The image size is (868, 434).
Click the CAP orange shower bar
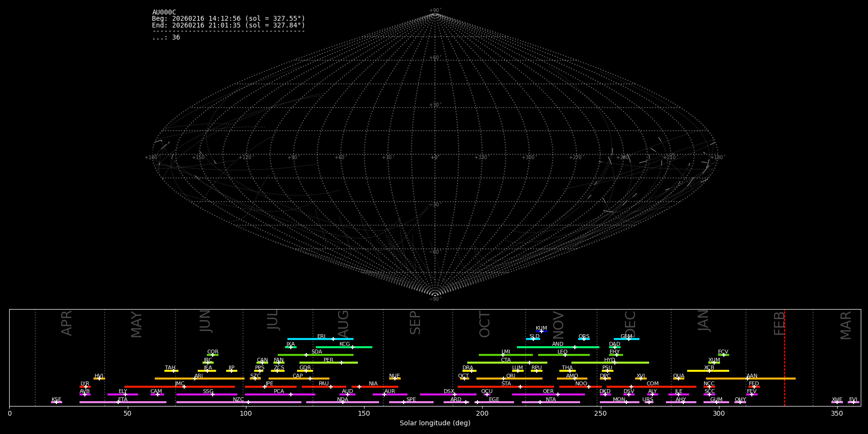[x=299, y=379]
